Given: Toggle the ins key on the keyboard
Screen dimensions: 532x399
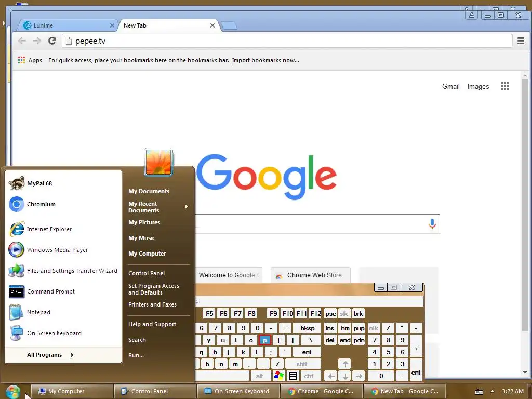Looking at the screenshot, I should tap(330, 328).
